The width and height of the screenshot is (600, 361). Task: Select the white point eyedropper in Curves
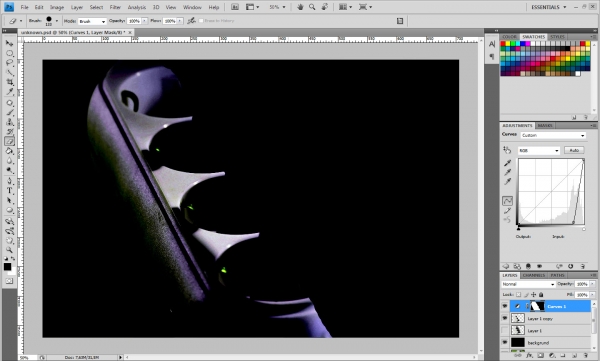507,181
